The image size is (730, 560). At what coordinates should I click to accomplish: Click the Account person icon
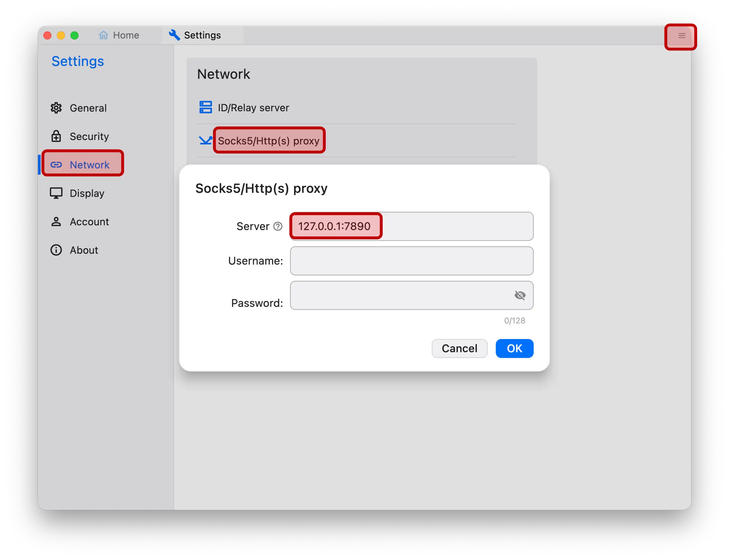56,222
